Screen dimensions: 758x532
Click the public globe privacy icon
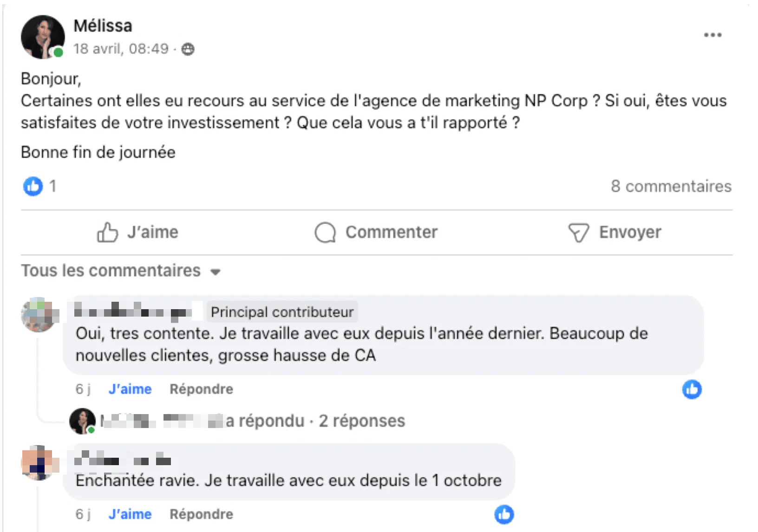(x=188, y=49)
